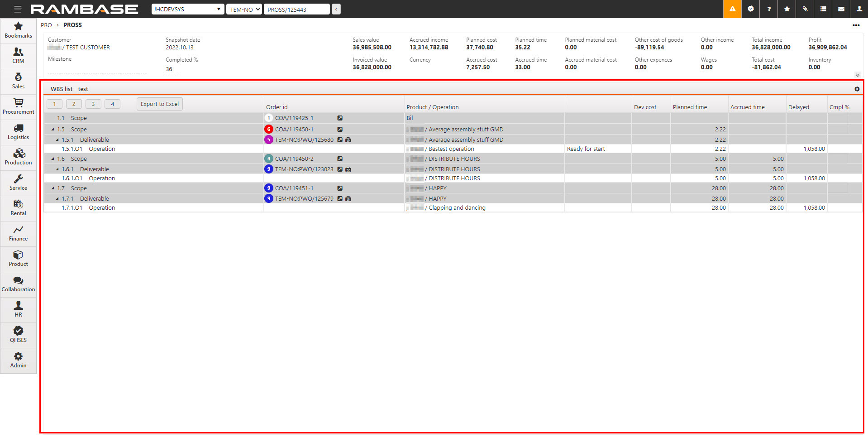Open link icon next to COA/119425-1

coord(340,118)
